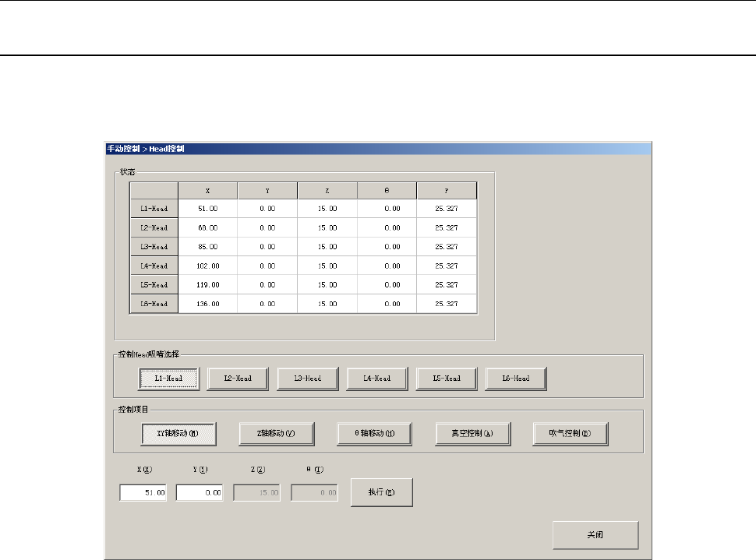Activate the L5-Head nozzle selection button
Screen dimensions: 756x560
click(x=447, y=379)
